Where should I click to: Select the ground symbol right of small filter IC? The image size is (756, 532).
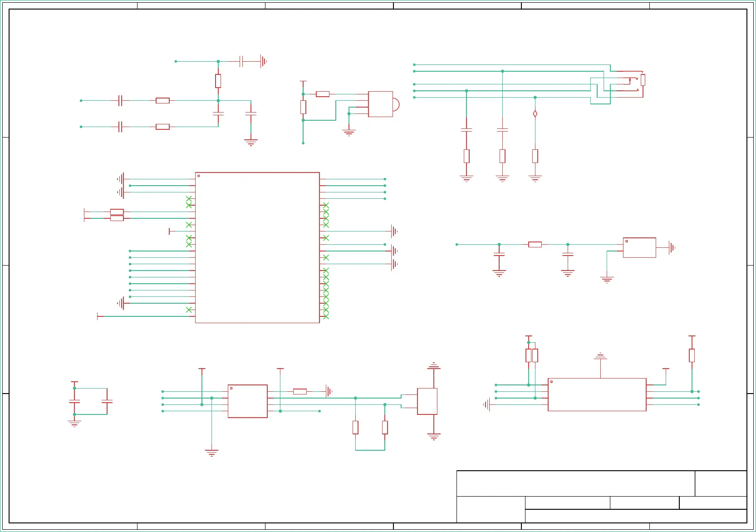(x=672, y=247)
